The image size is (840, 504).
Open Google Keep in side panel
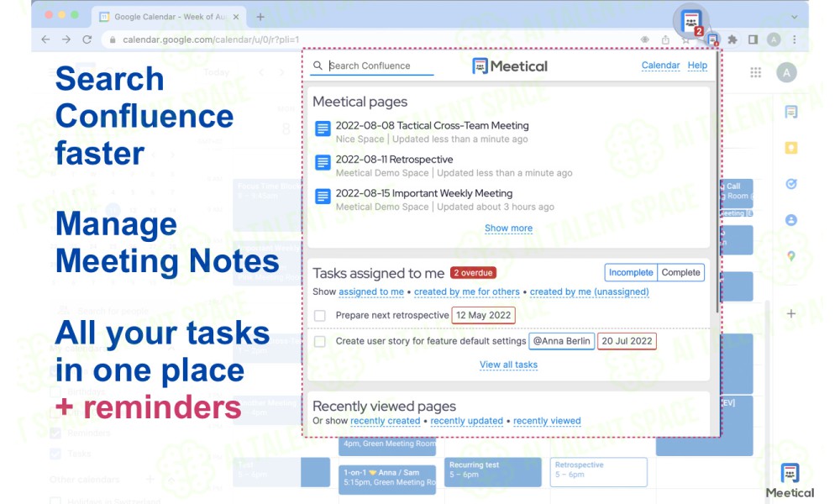790,148
